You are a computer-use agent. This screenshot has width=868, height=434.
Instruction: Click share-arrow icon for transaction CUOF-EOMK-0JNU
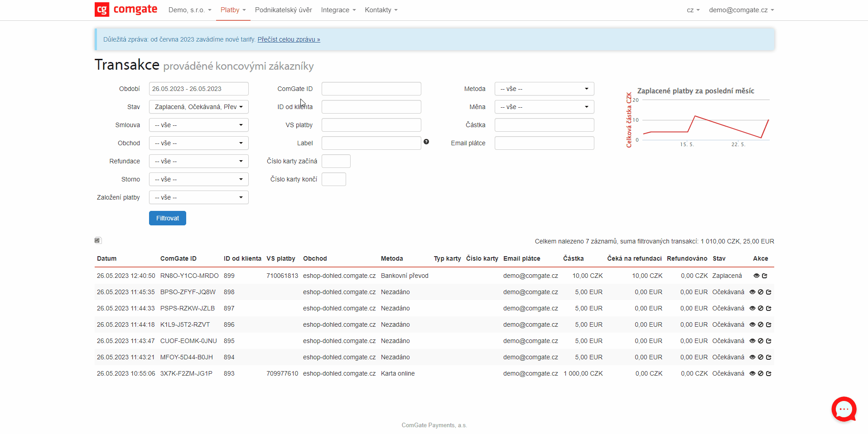point(769,341)
